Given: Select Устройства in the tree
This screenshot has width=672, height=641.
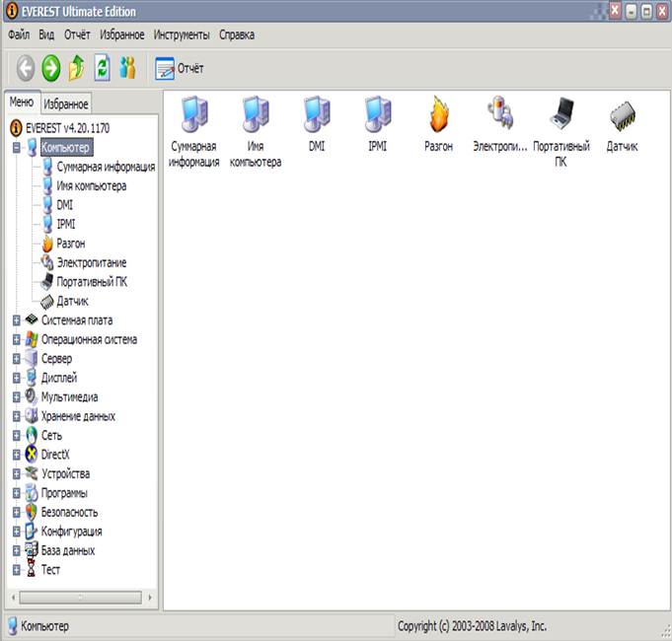Looking at the screenshot, I should tap(65, 473).
